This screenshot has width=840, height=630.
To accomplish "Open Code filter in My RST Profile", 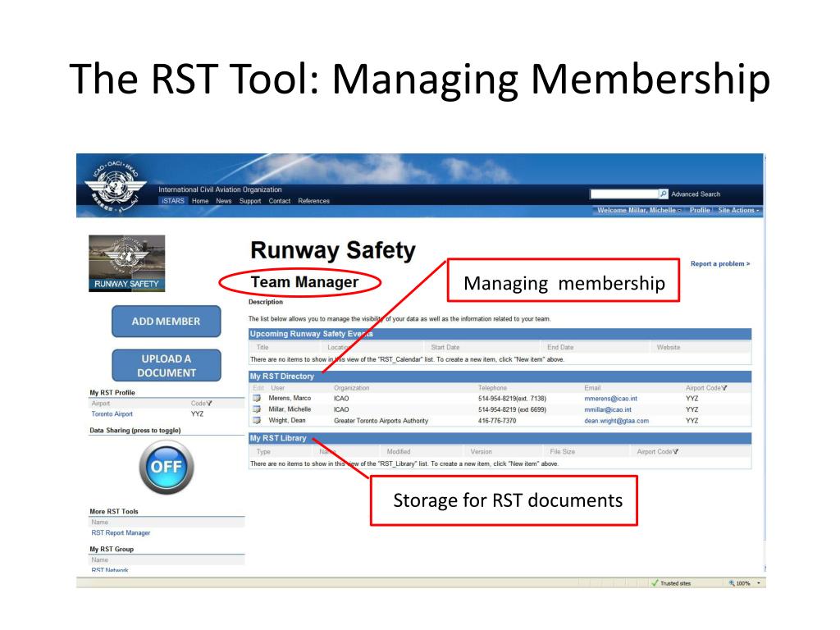I will [209, 404].
